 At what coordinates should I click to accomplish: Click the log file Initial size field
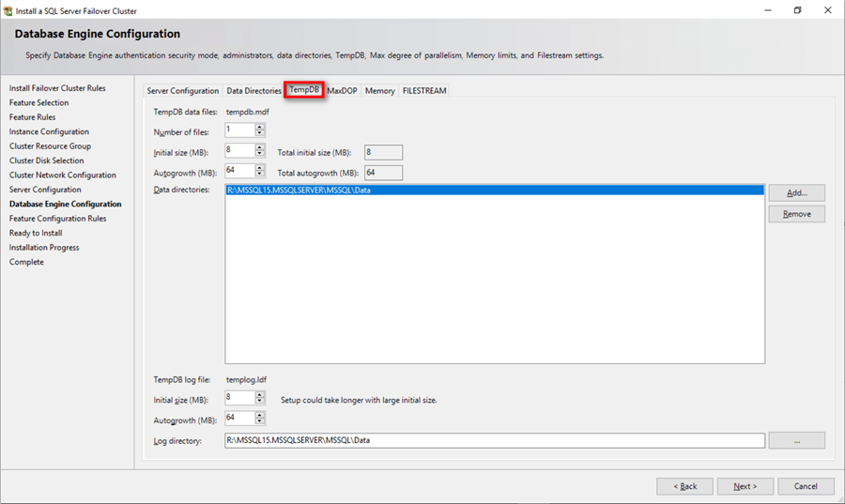coord(239,398)
